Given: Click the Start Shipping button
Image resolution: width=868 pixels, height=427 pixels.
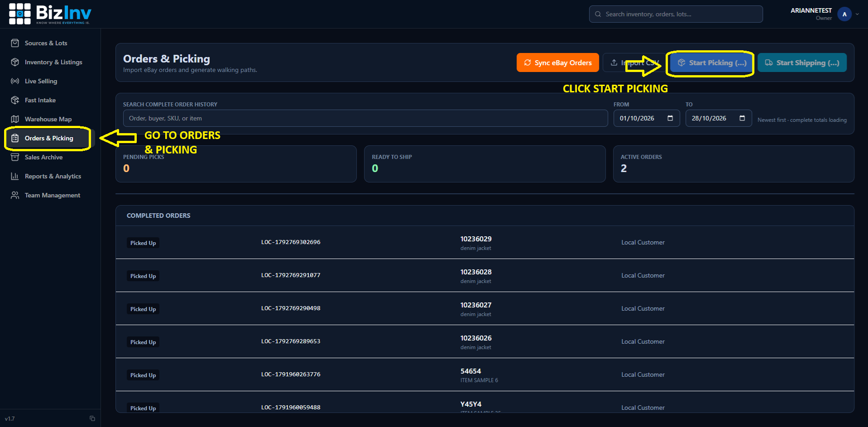Looking at the screenshot, I should [802, 62].
